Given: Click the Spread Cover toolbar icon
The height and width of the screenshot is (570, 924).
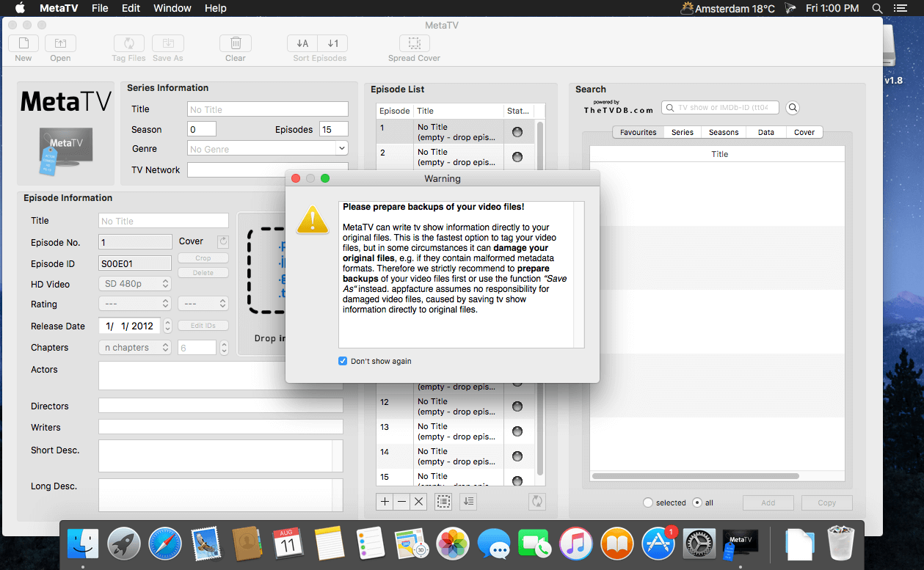Looking at the screenshot, I should (x=415, y=43).
